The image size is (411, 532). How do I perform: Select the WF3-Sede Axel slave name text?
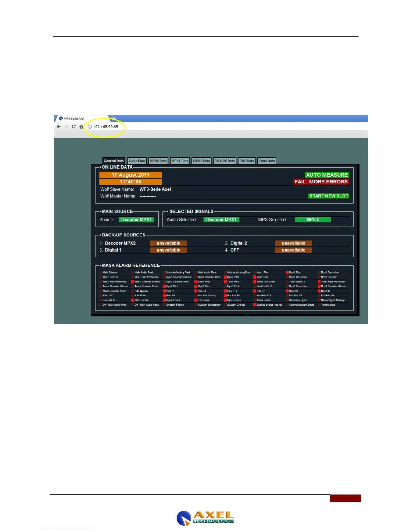(155, 189)
